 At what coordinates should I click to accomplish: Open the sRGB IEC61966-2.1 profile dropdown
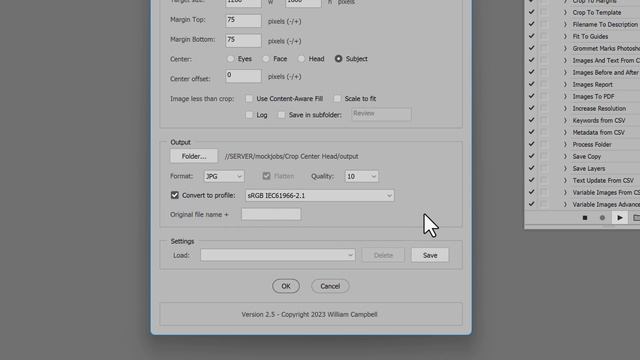[320, 196]
